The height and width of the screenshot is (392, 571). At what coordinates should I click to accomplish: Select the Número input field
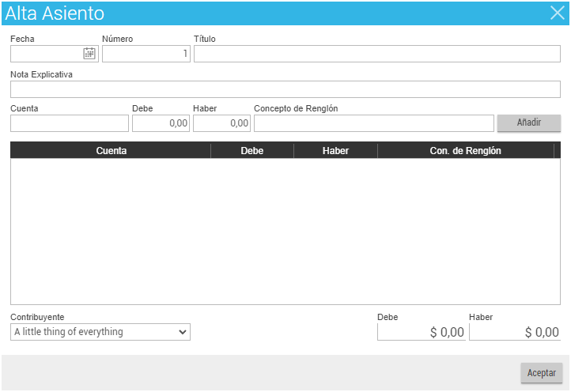[x=146, y=54]
